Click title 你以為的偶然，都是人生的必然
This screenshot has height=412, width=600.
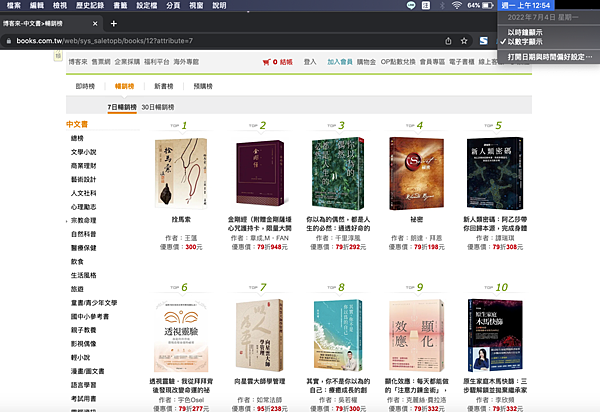click(338, 224)
